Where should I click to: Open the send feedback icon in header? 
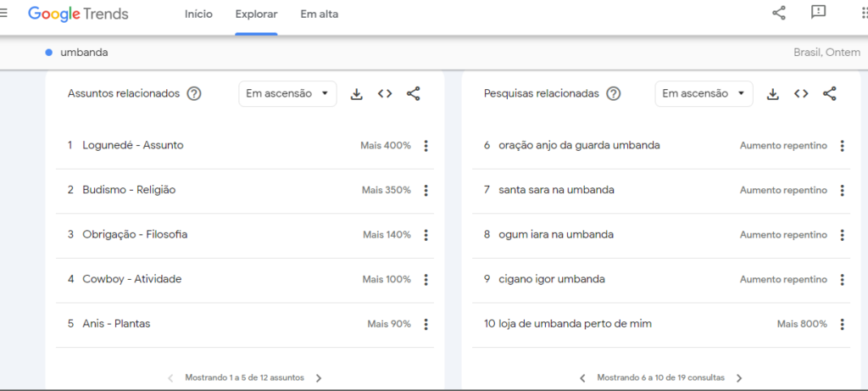(818, 13)
